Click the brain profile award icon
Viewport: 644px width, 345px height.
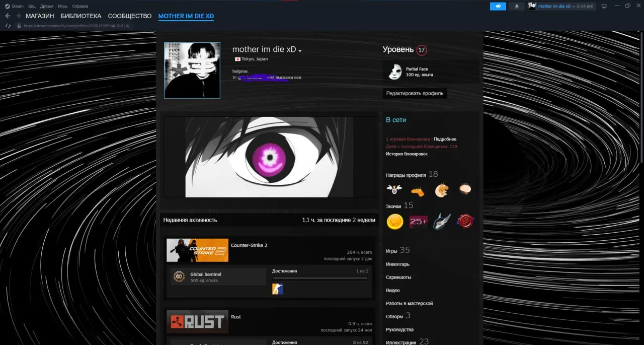(x=465, y=190)
